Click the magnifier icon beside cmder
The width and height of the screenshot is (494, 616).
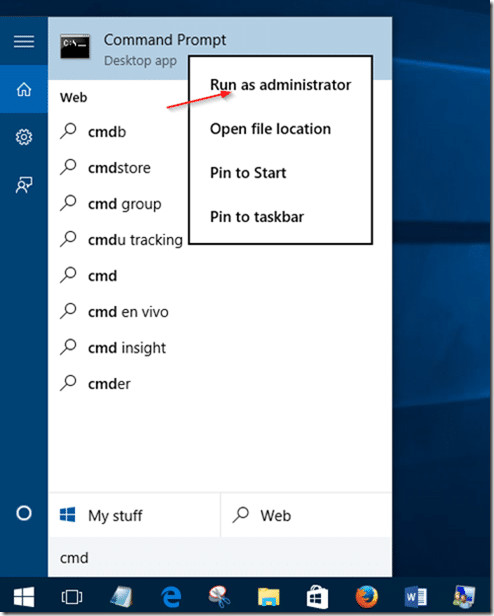[x=68, y=383]
